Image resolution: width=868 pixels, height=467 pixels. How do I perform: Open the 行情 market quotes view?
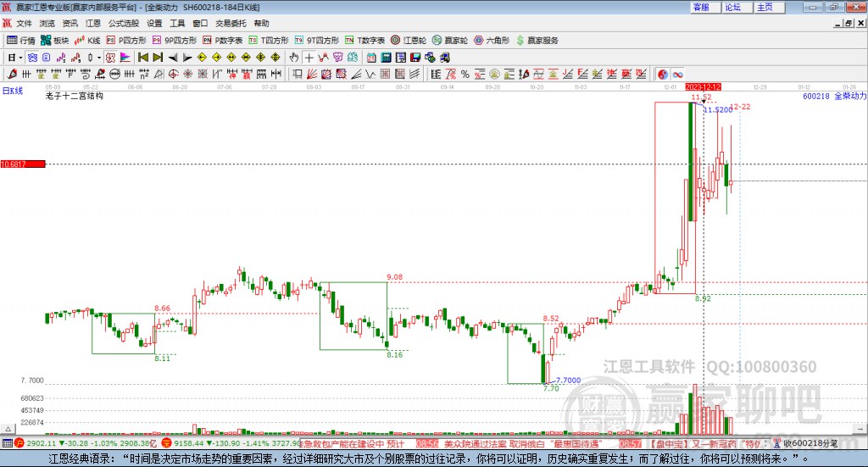21,41
